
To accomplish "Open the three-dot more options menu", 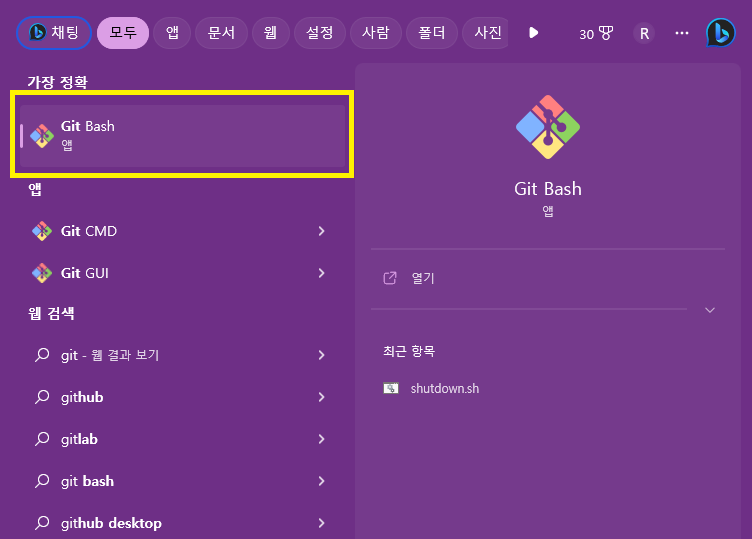I will 682,33.
